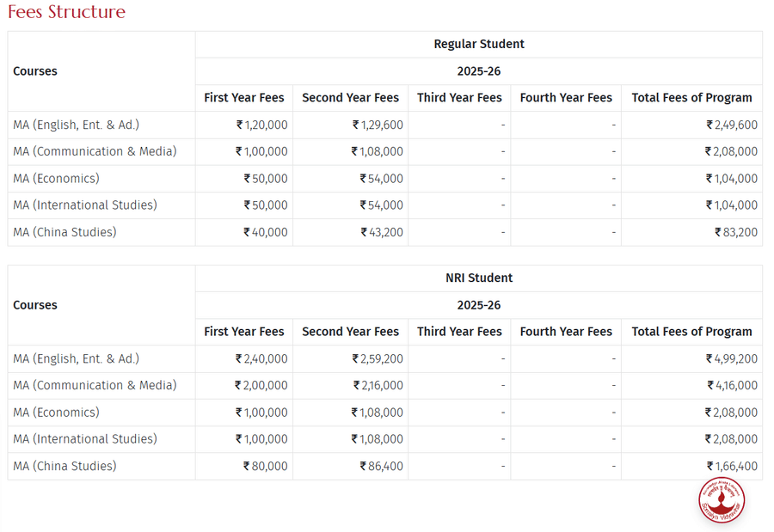Click the ₹43,200 second year fee

(x=381, y=232)
